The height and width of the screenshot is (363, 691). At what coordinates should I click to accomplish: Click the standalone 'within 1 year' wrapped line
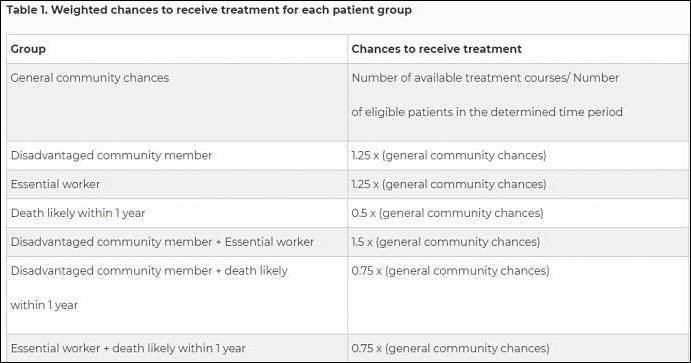(x=44, y=305)
